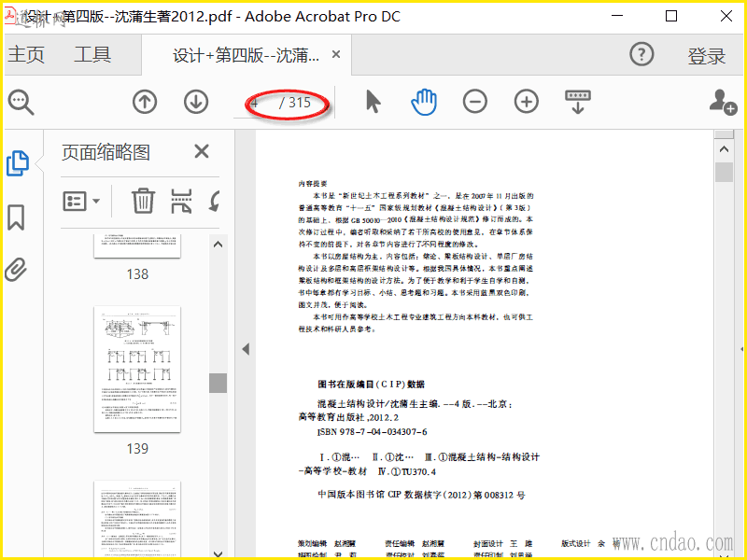The image size is (747, 560).
Task: Select the 设计+第四版--沈蒲... document tab
Action: click(x=246, y=55)
